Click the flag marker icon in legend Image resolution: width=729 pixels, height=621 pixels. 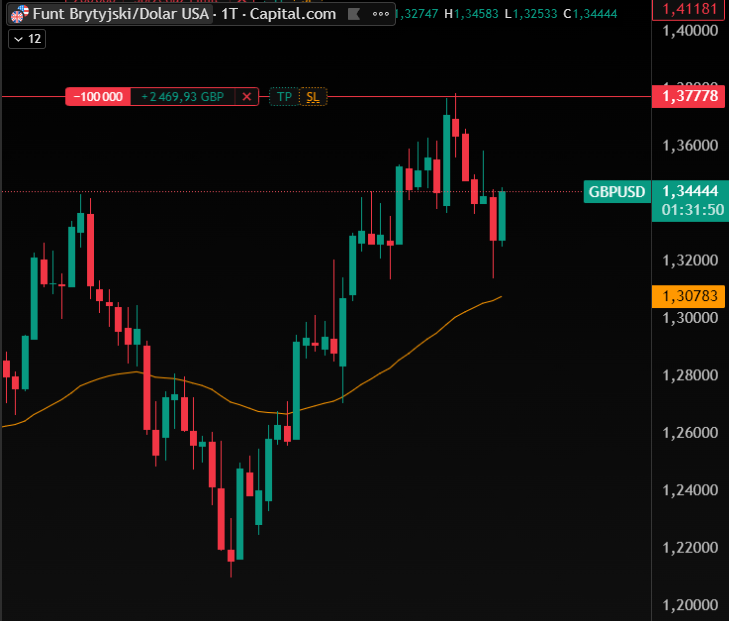[x=354, y=14]
